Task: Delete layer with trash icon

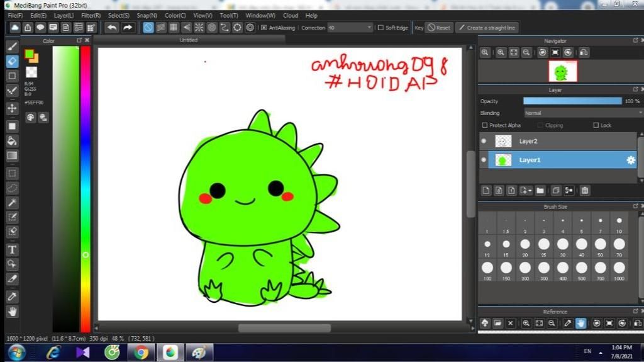Action: [x=585, y=191]
